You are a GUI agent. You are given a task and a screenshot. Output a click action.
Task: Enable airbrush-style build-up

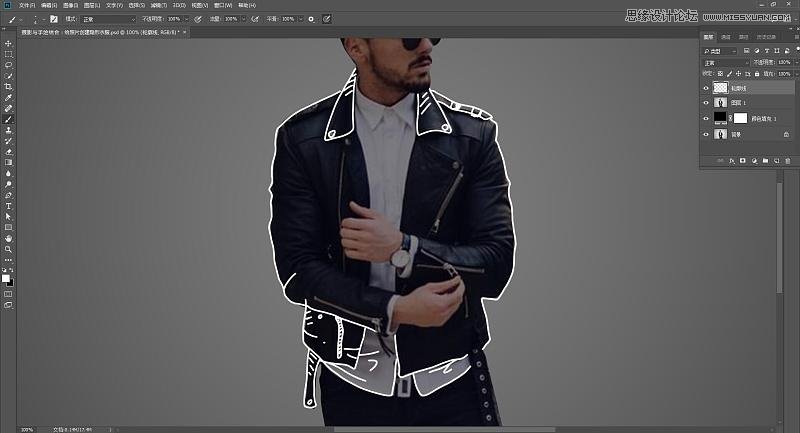click(255, 19)
